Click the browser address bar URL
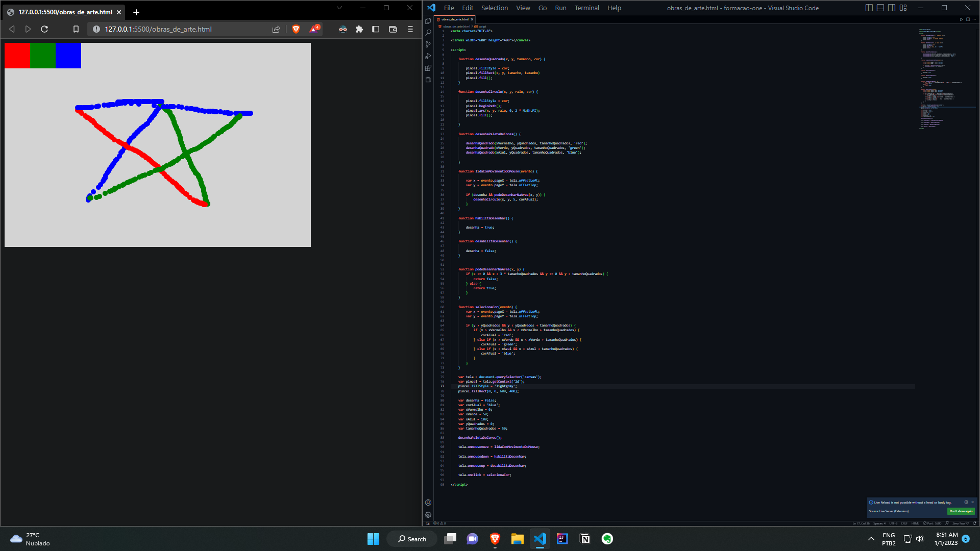Screen dimensions: 980x551 [x=158, y=29]
